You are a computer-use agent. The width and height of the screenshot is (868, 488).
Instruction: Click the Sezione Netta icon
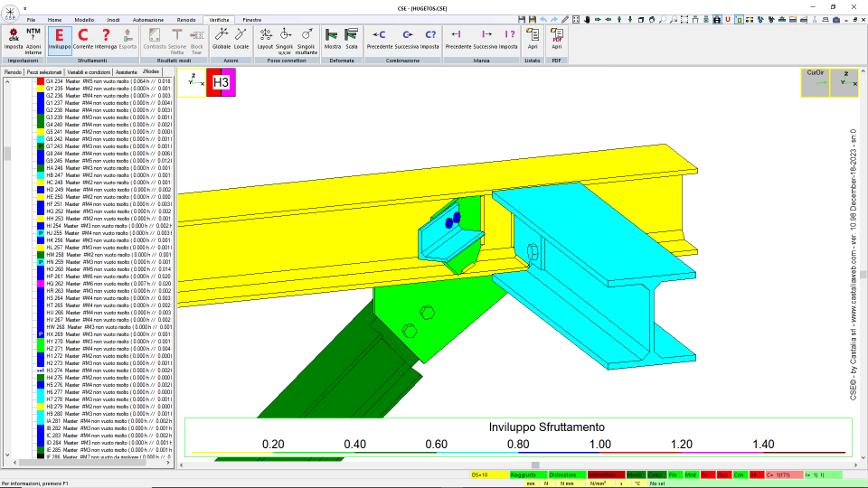pos(177,41)
